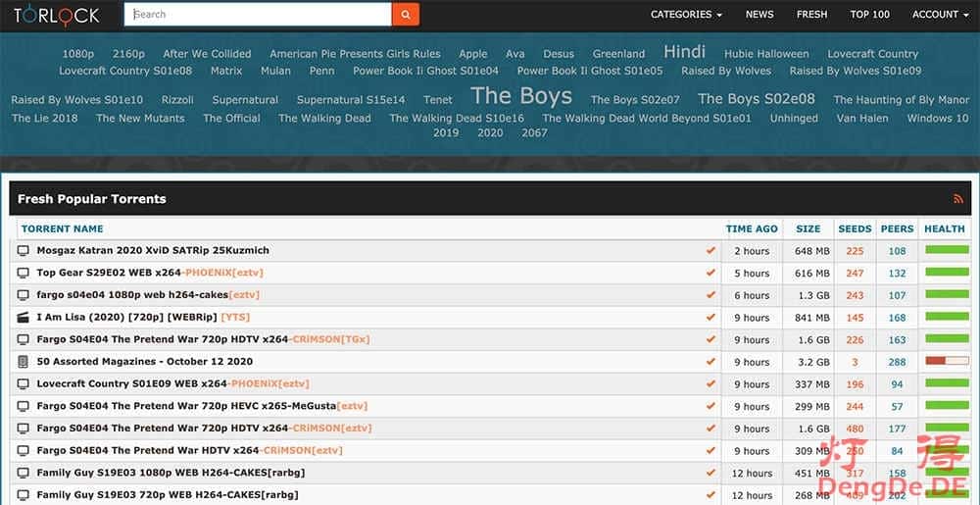Image resolution: width=980 pixels, height=505 pixels.
Task: Open the Categories dropdown menu
Action: click(686, 15)
